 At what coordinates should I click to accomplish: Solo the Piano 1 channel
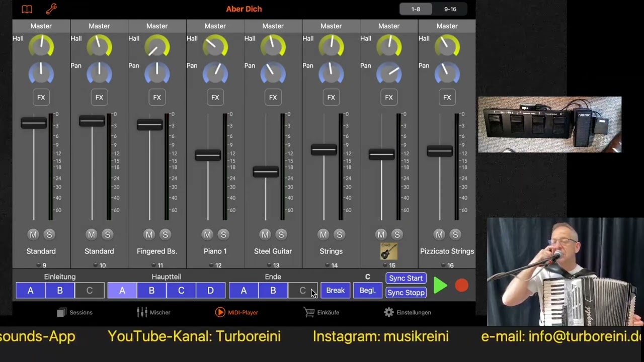(x=223, y=234)
